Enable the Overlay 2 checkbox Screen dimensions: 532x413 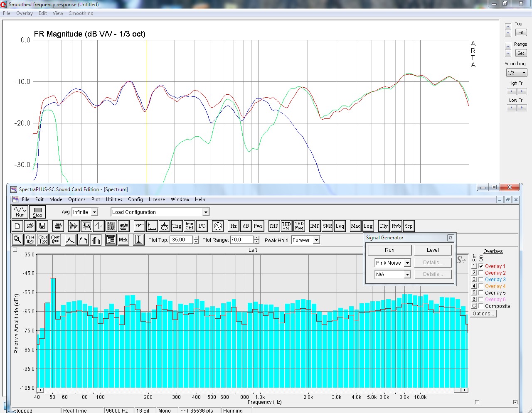tap(481, 273)
